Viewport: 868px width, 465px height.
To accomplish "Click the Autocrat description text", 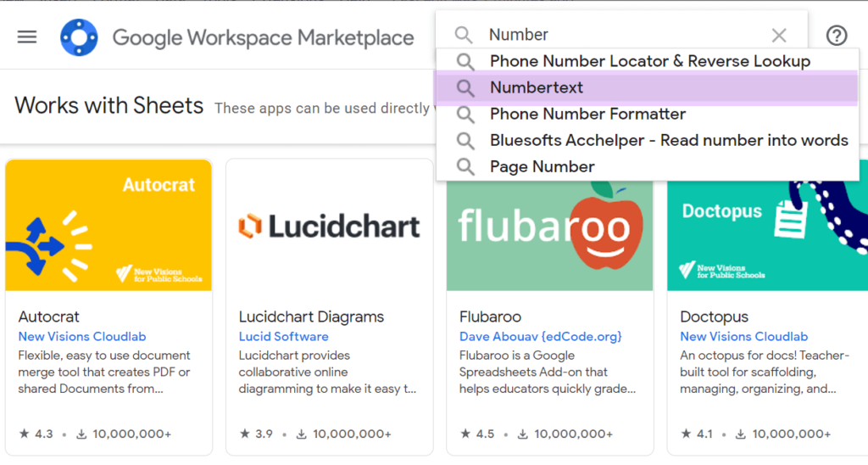I will 104,372.
